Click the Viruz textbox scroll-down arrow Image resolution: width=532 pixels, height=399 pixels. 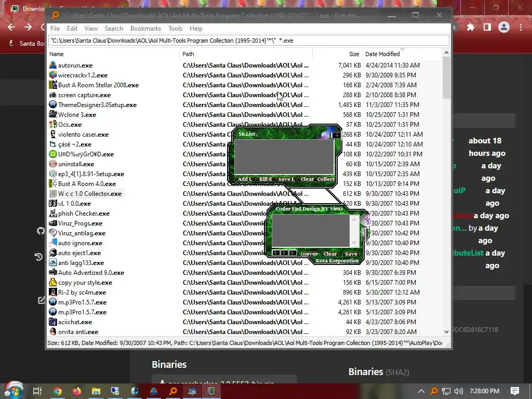click(354, 242)
